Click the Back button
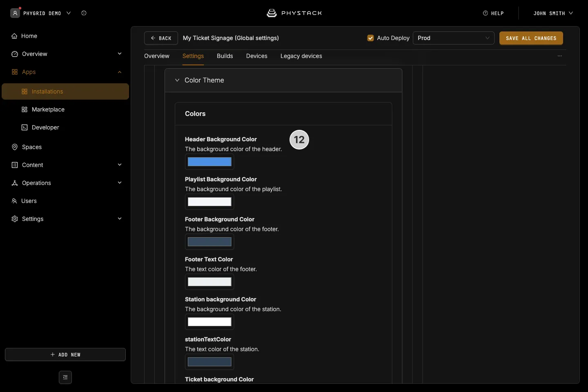The height and width of the screenshot is (392, 588). coord(161,38)
